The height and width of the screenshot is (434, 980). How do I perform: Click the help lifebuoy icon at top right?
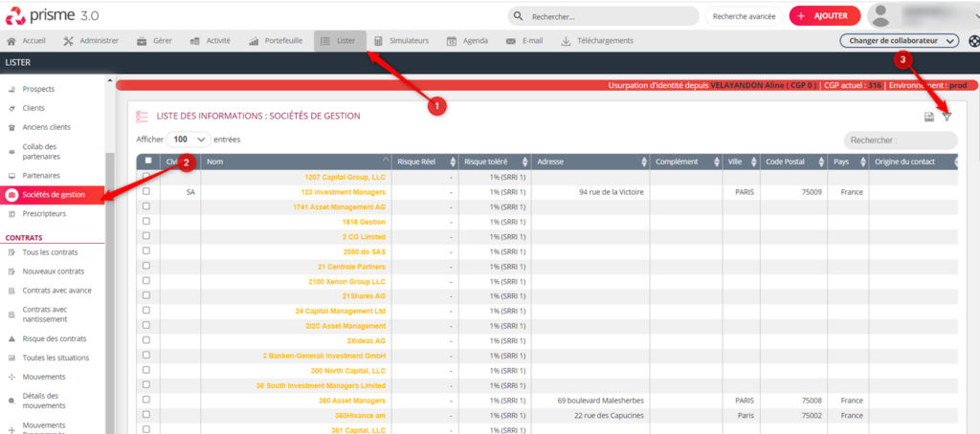[974, 41]
